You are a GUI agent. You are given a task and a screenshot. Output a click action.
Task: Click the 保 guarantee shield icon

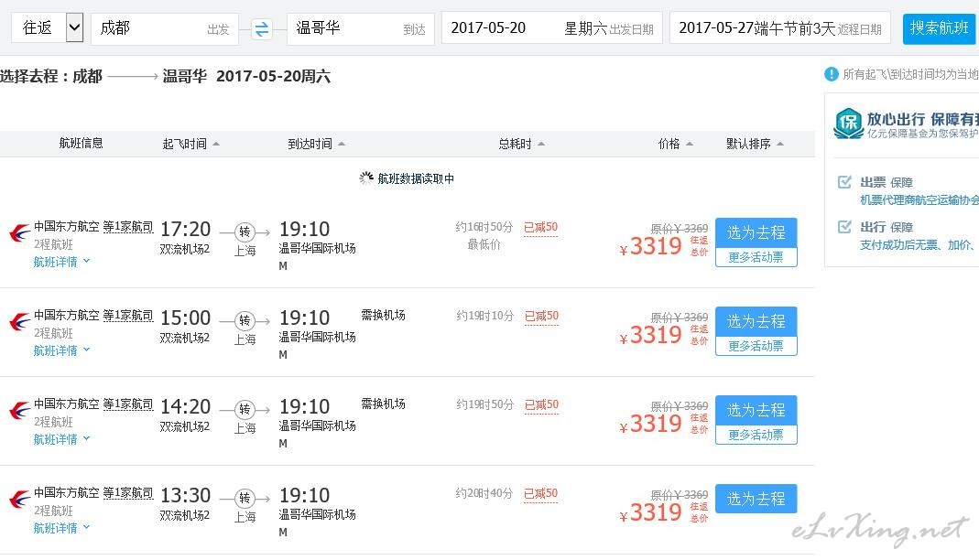tap(848, 124)
